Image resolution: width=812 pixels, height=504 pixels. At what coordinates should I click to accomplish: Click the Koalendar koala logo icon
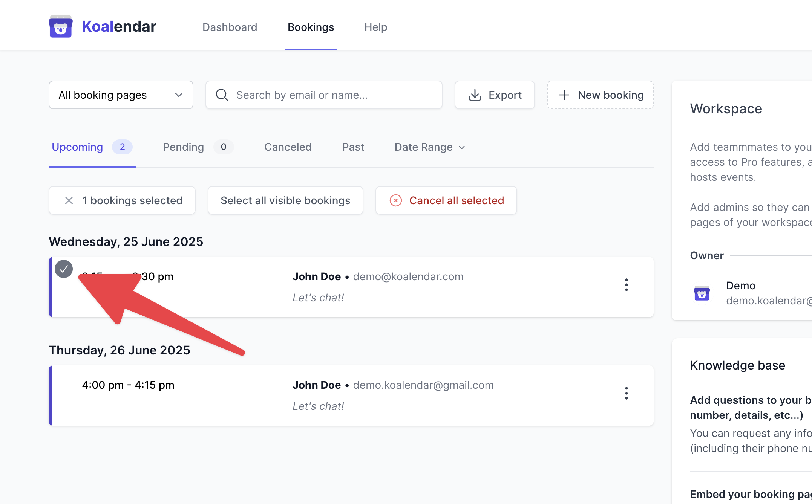[x=60, y=26]
